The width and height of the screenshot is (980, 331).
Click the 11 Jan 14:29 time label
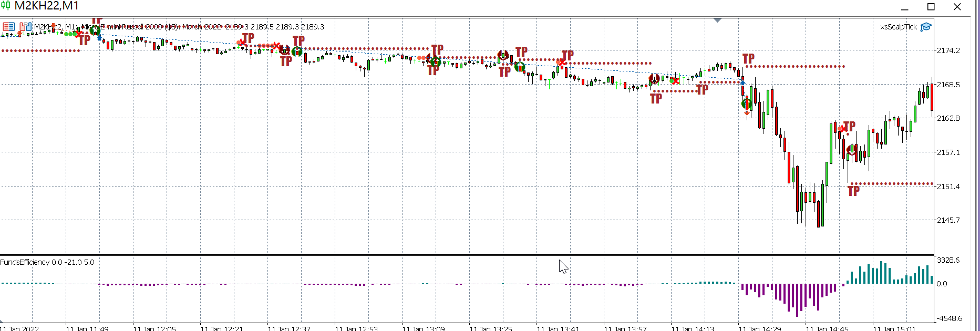tap(760, 328)
